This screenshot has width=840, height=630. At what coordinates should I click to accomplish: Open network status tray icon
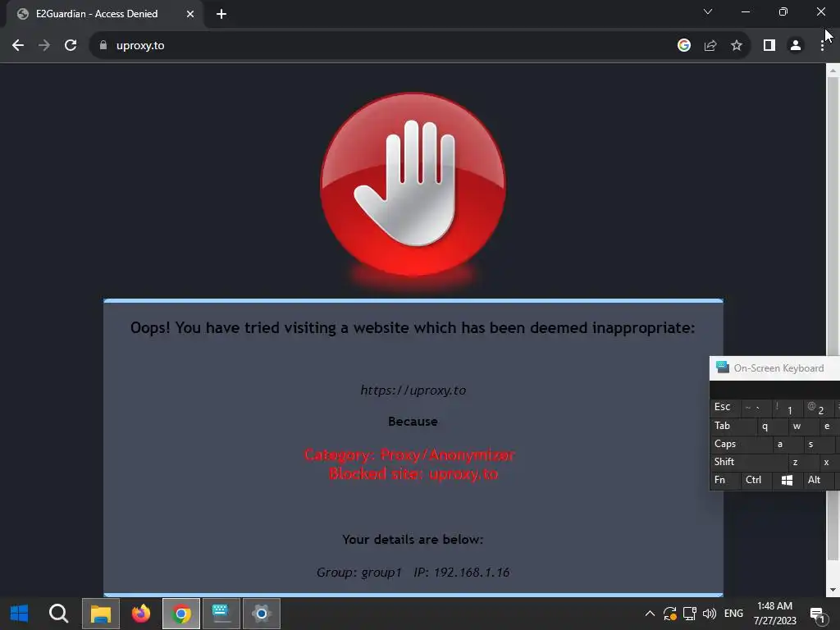tap(689, 614)
